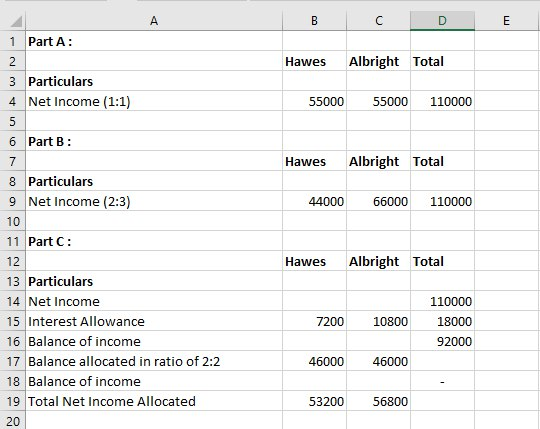
Task: Click cell with 'Part B :'
Action: [154, 141]
